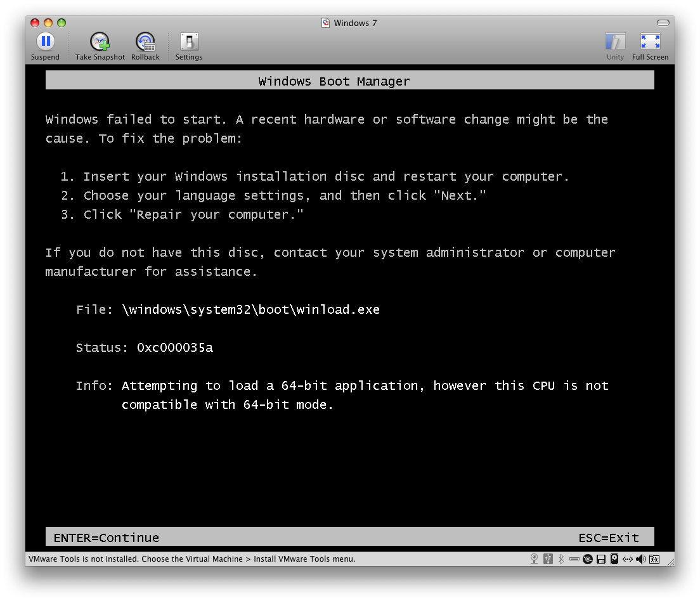Click the Take Snapshot toolbar icon
700x601 pixels.
point(100,42)
